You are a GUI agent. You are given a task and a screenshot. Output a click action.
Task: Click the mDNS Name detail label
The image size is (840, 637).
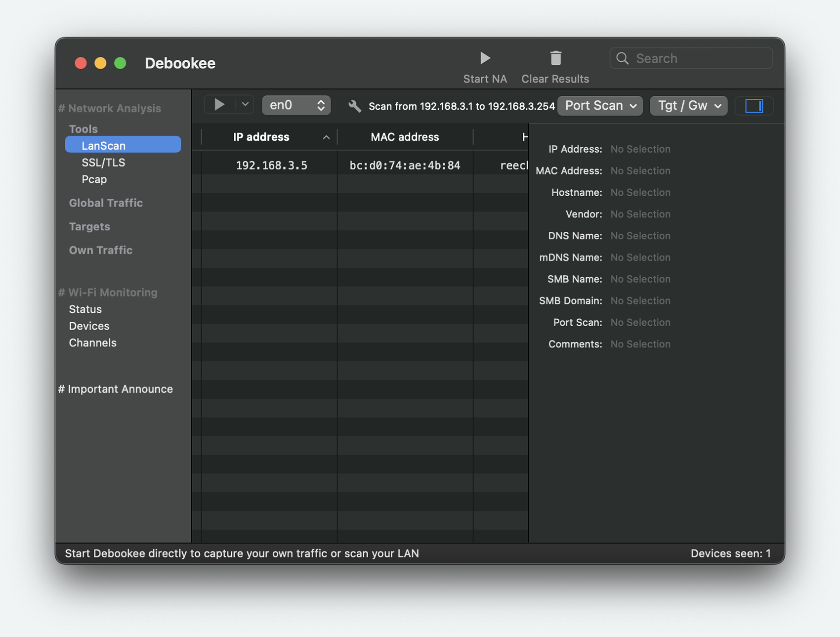click(571, 257)
